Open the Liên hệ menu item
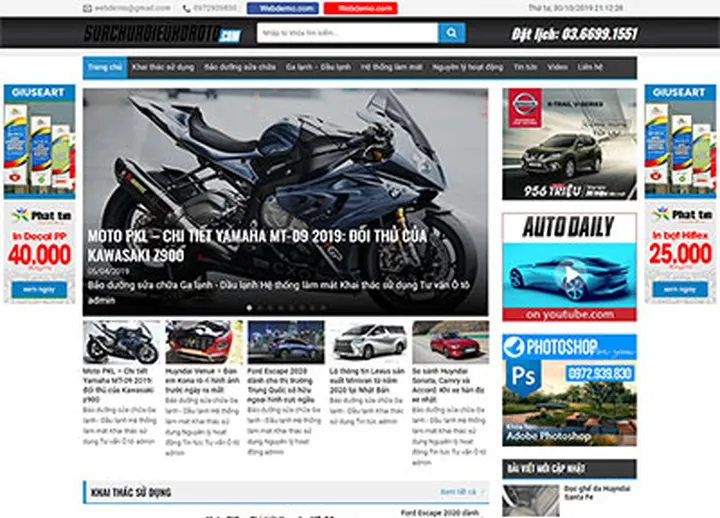Image resolution: width=720 pixels, height=518 pixels. (x=590, y=67)
